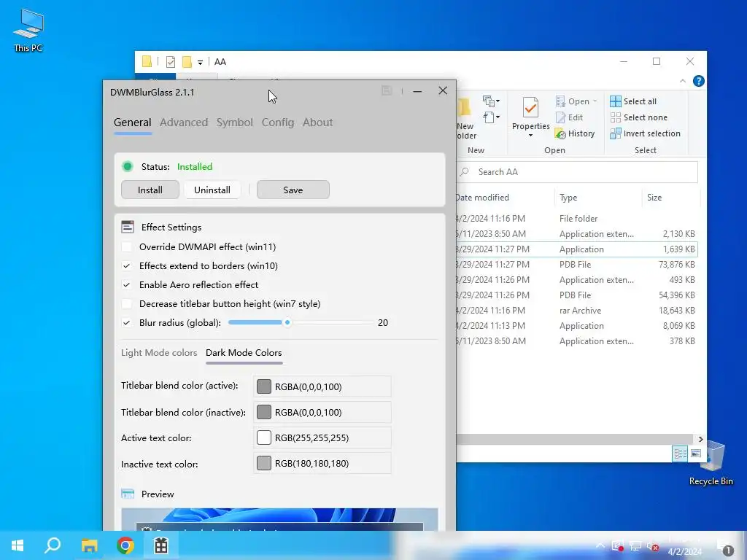Collapse the Explorer ribbon with the chevron
This screenshot has width=747, height=560.
click(683, 82)
